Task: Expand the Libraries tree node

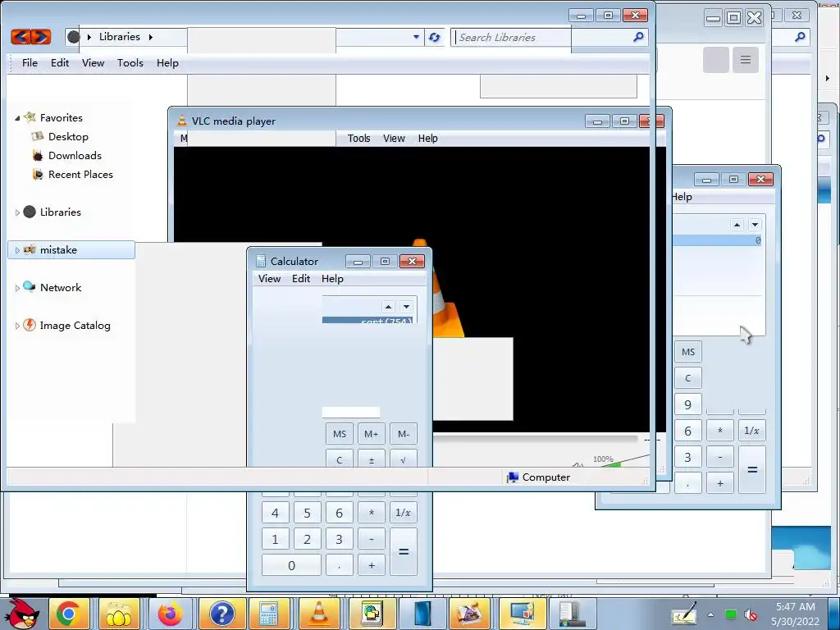Action: (17, 212)
